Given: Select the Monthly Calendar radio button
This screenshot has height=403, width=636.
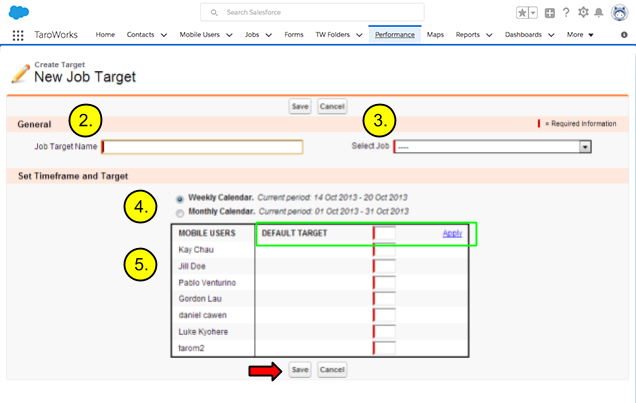Looking at the screenshot, I should pyautogui.click(x=180, y=212).
